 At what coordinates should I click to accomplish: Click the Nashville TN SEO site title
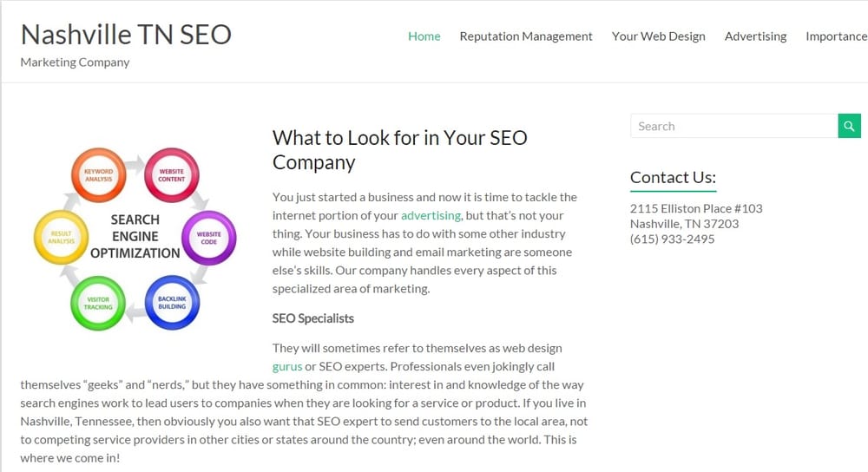(x=126, y=34)
